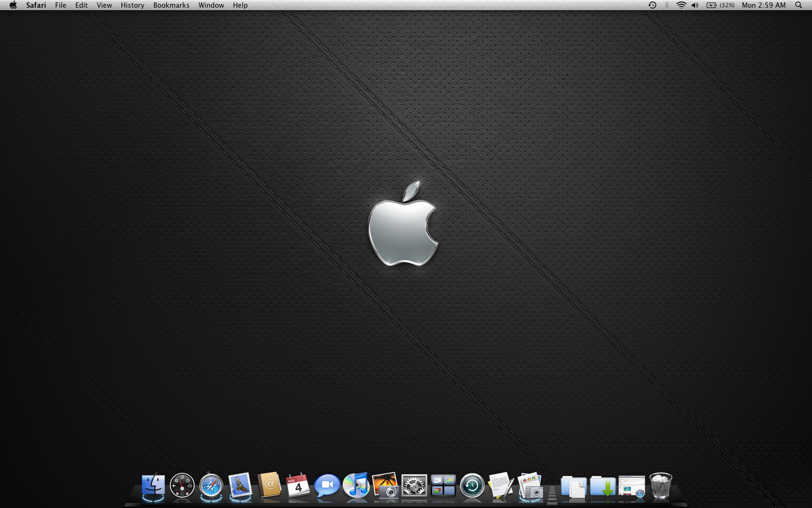Open Finder from the Dock
Image resolution: width=812 pixels, height=508 pixels.
click(153, 486)
